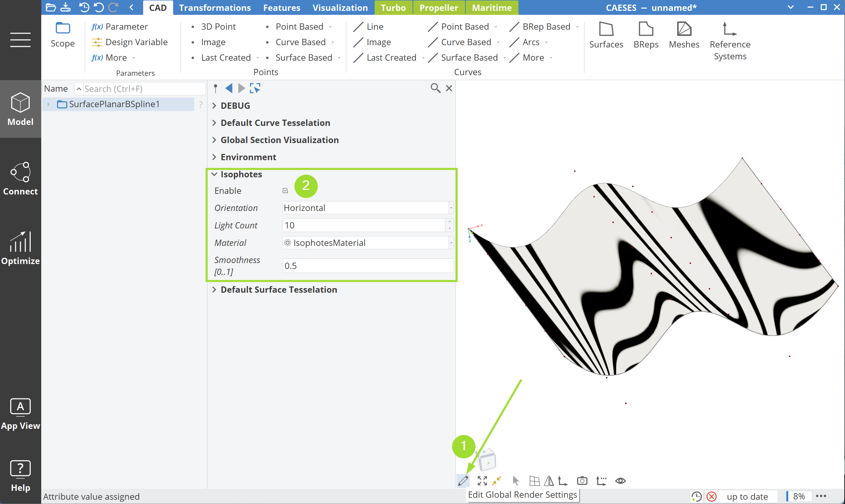The image size is (845, 504).
Task: Open the Scope folder tool
Action: tap(63, 35)
